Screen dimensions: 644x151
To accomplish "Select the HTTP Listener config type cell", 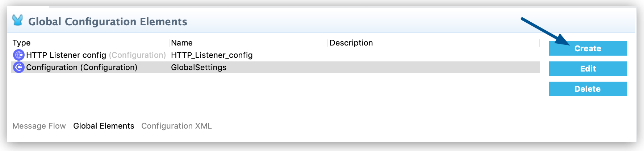I will click(66, 55).
